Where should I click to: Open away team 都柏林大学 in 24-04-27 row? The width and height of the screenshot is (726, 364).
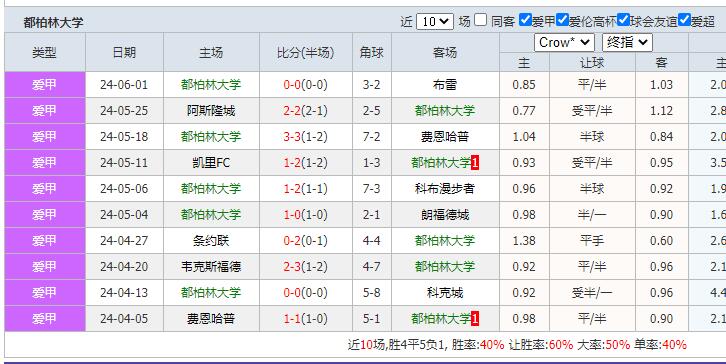click(x=445, y=240)
